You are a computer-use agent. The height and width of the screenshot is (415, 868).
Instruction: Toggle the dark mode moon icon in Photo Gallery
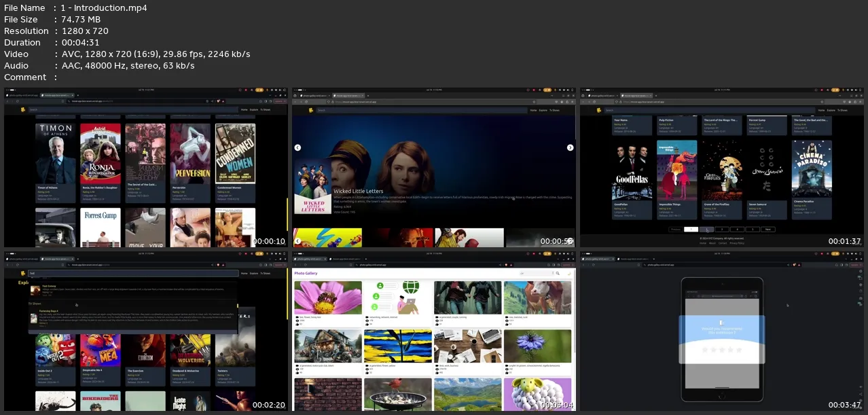click(x=568, y=273)
